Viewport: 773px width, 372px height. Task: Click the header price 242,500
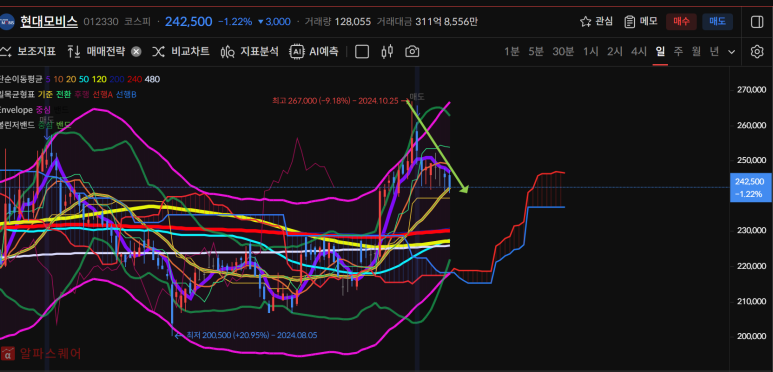tap(189, 22)
